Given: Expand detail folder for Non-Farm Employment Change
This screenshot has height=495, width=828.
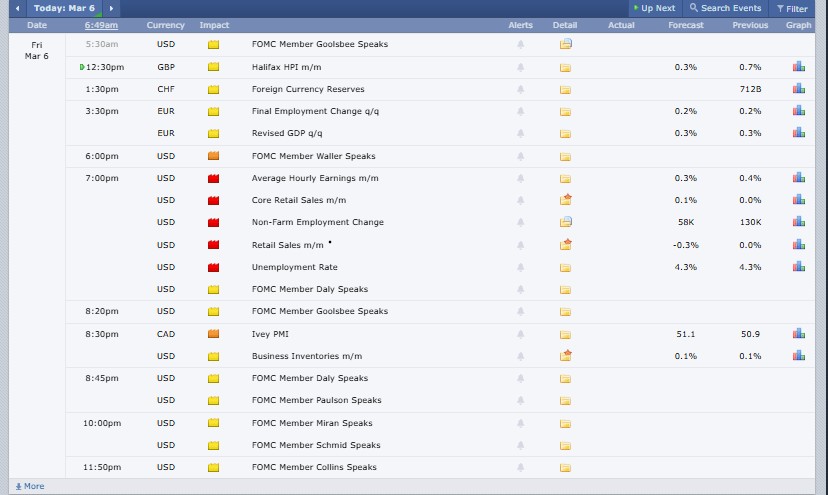Looking at the screenshot, I should (565, 222).
